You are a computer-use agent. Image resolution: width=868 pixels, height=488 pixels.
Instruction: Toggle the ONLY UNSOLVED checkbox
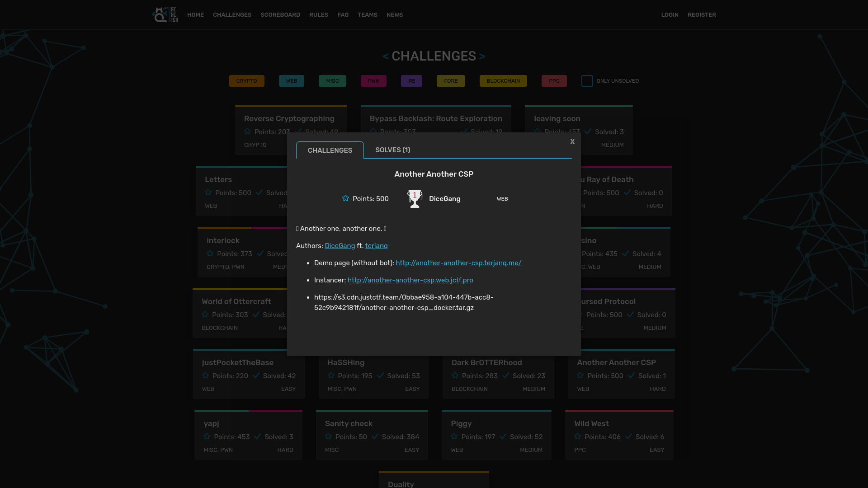click(587, 80)
